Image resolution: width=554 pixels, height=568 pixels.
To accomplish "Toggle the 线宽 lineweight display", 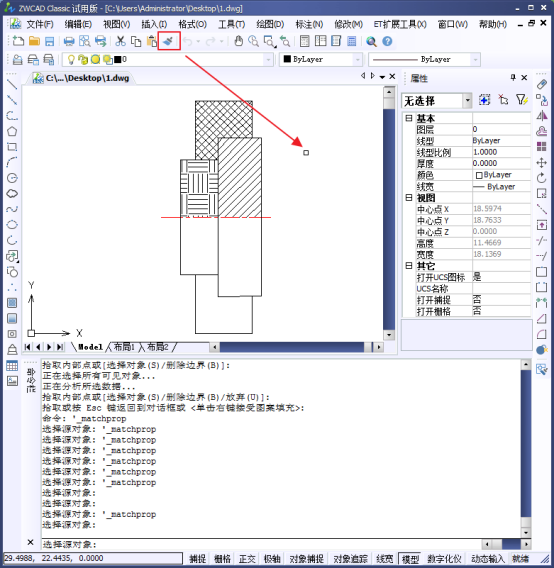I will coord(384,559).
